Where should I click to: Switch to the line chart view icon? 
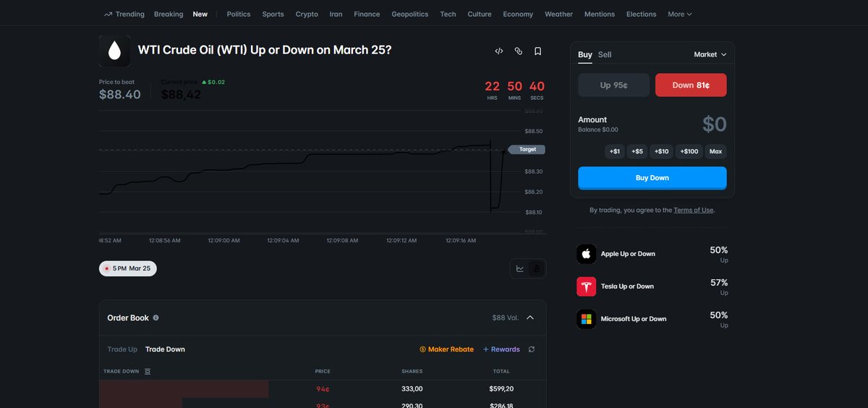click(519, 268)
